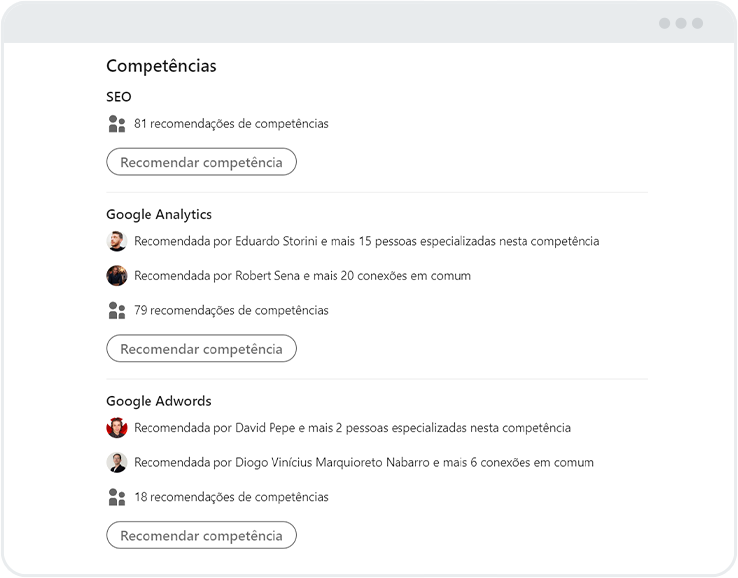Open the Google Adwords skill title
The width and height of the screenshot is (738, 578).
click(x=159, y=401)
